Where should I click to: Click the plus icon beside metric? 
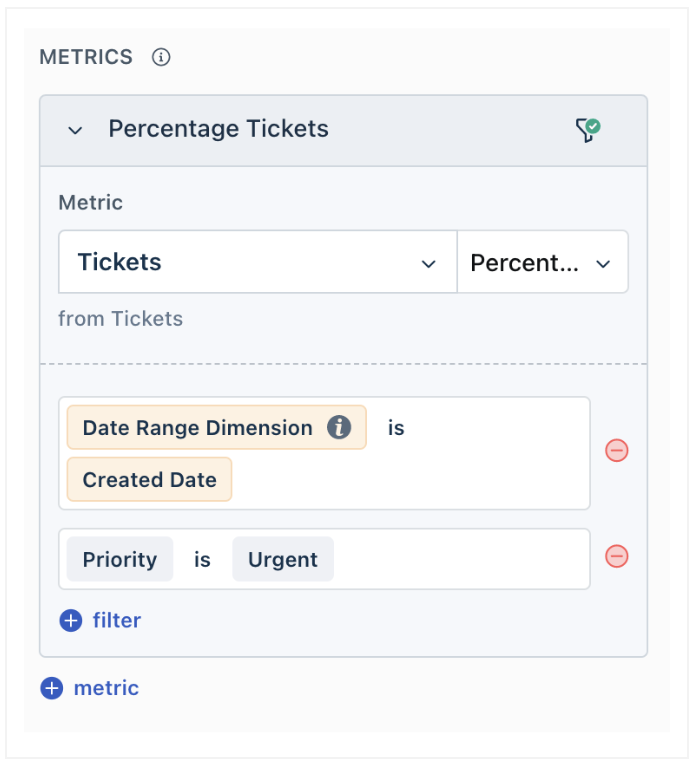(52, 689)
